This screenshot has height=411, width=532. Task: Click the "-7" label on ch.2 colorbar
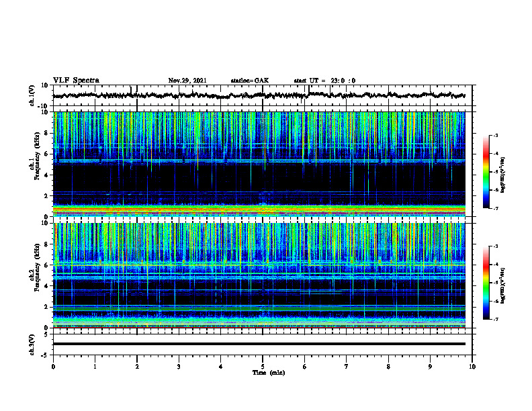(495, 319)
